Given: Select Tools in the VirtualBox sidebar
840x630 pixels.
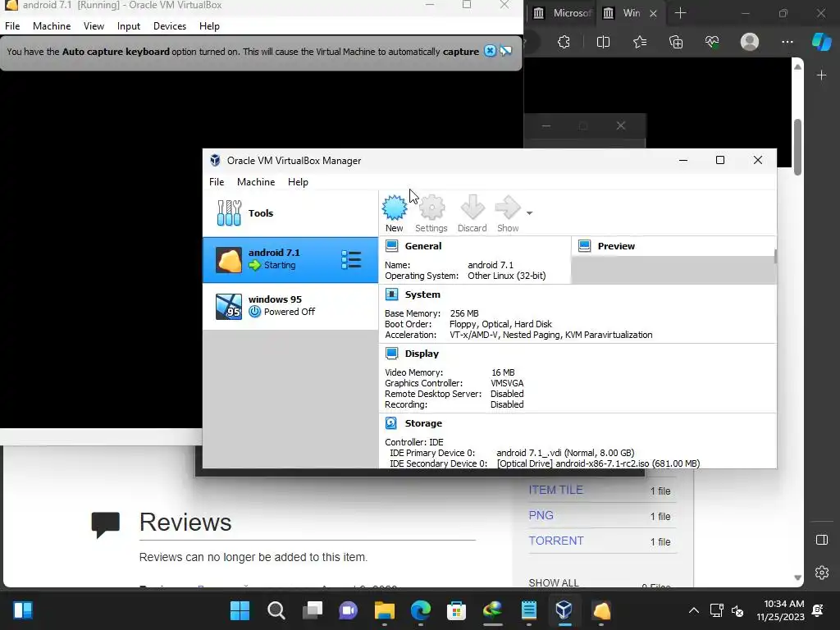Looking at the screenshot, I should click(290, 212).
